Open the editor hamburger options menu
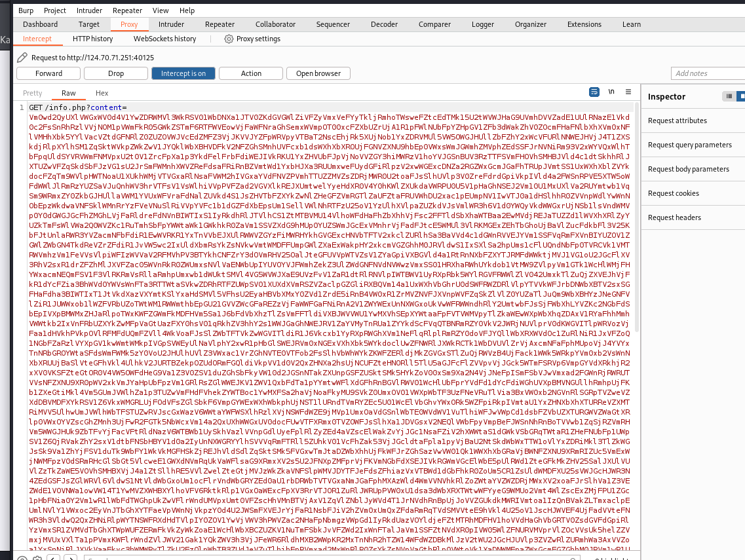This screenshot has width=745, height=560. pyautogui.click(x=628, y=92)
